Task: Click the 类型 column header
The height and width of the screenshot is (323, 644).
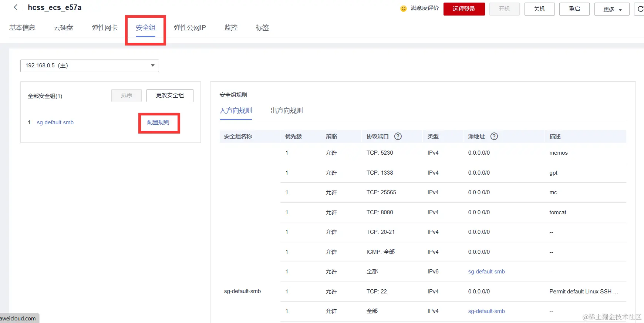Action: coord(433,137)
